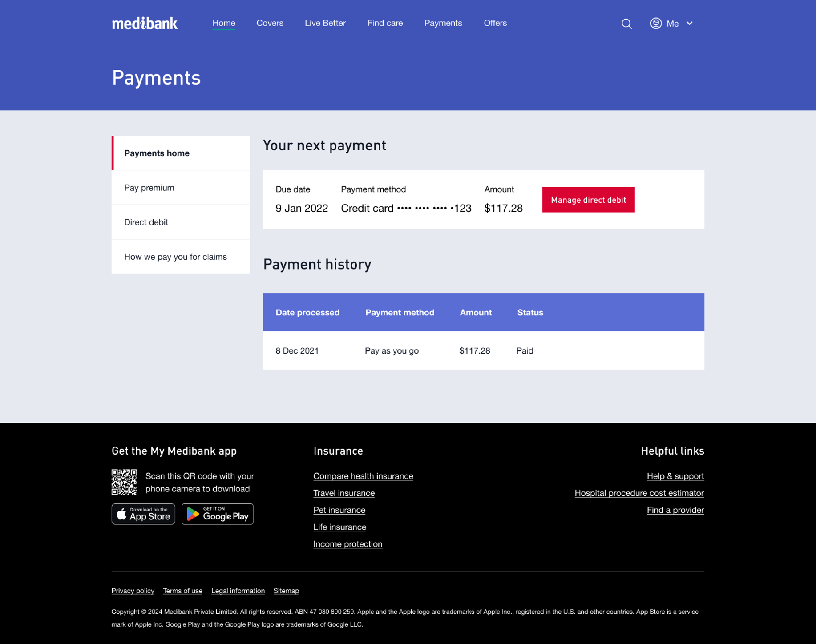Open the Live Better section
The height and width of the screenshot is (644, 816).
(325, 23)
